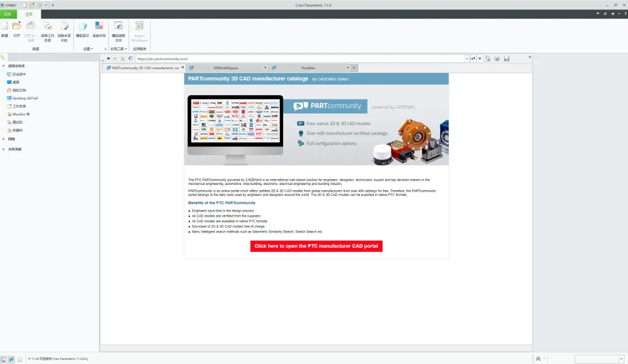Go back in the embedded browser
The image size is (628, 364).
(109, 59)
